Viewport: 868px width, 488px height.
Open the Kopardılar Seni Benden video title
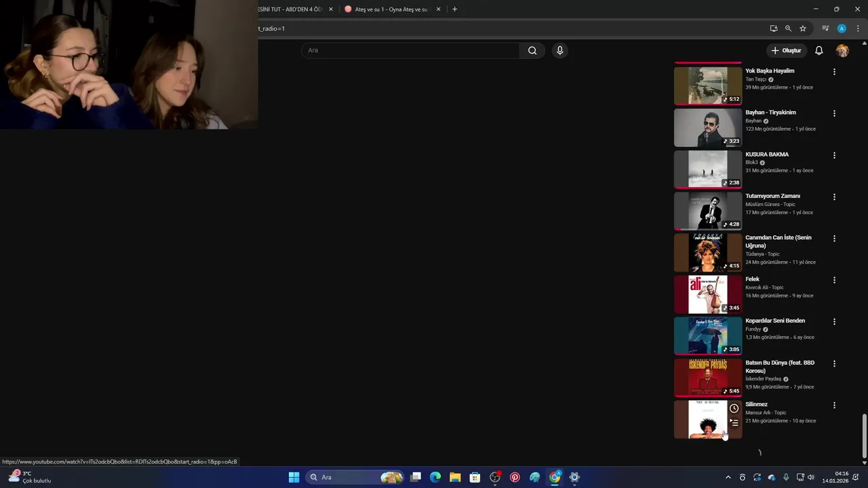click(x=775, y=321)
